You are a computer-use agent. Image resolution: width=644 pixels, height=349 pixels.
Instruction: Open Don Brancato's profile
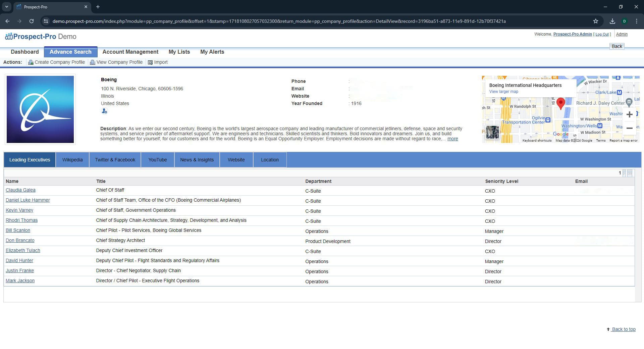(x=20, y=240)
